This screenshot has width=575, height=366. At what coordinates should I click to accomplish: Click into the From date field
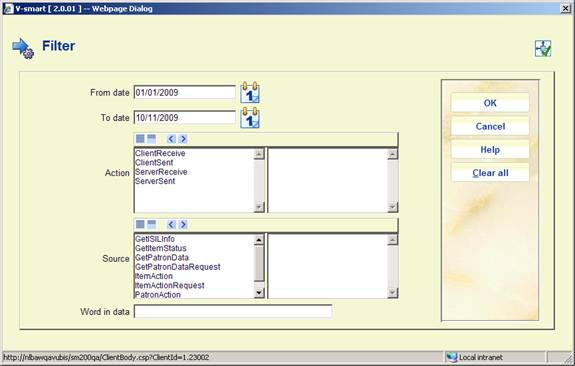pyautogui.click(x=184, y=92)
